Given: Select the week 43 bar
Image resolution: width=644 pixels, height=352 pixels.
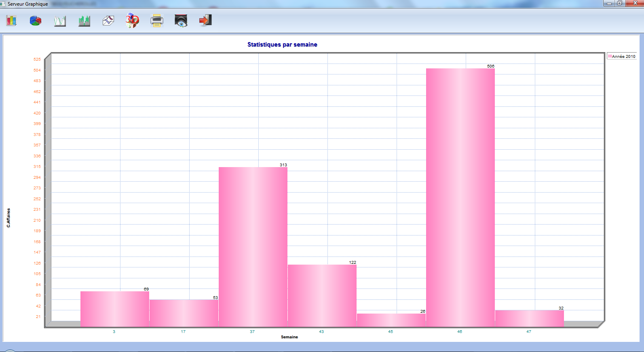Looking at the screenshot, I should coord(322,295).
